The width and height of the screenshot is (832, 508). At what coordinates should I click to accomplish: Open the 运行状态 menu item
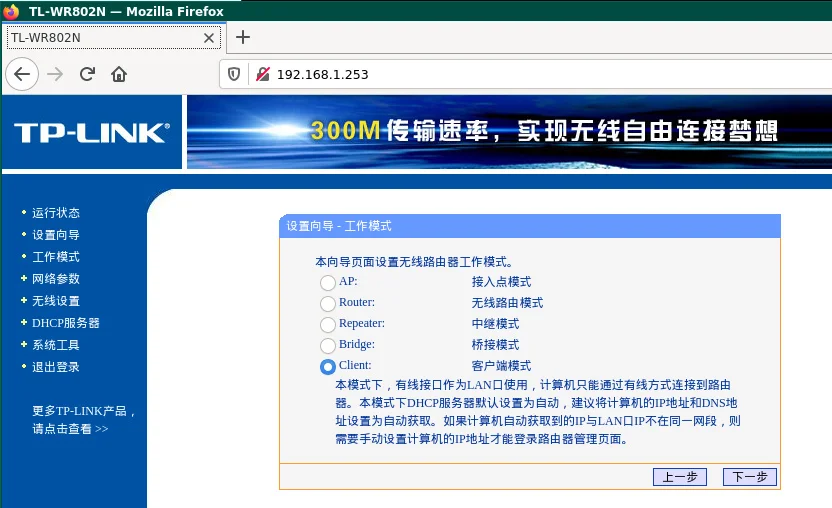click(x=55, y=213)
